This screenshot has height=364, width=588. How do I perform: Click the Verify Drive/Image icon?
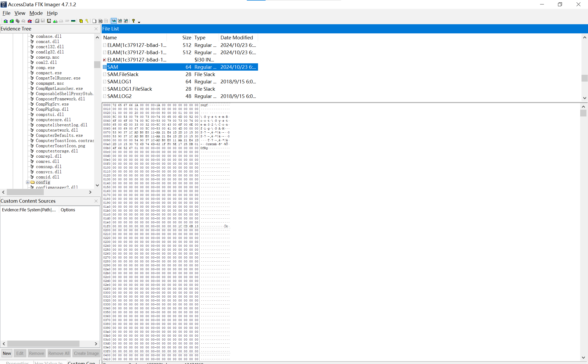coord(67,21)
